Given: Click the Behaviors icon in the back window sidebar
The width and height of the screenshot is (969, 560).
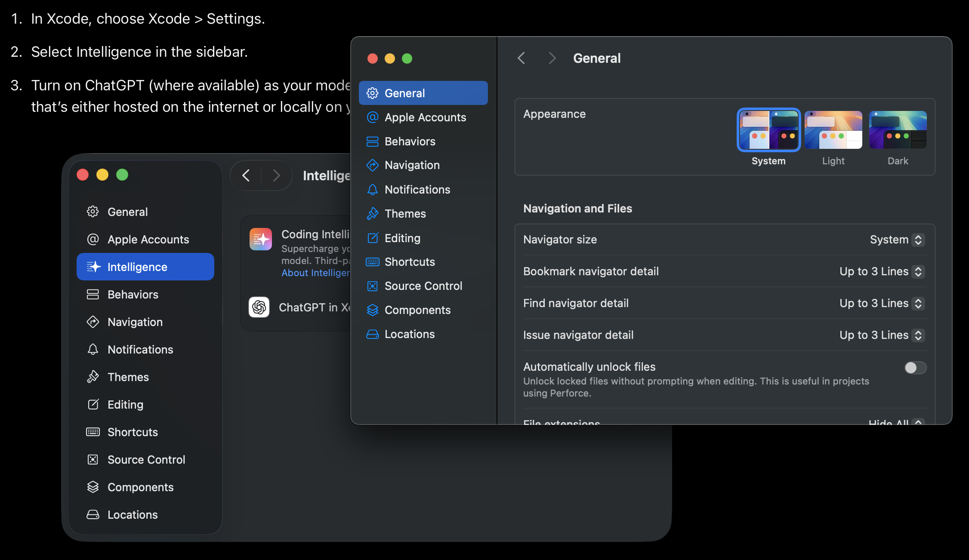Looking at the screenshot, I should pyautogui.click(x=93, y=294).
